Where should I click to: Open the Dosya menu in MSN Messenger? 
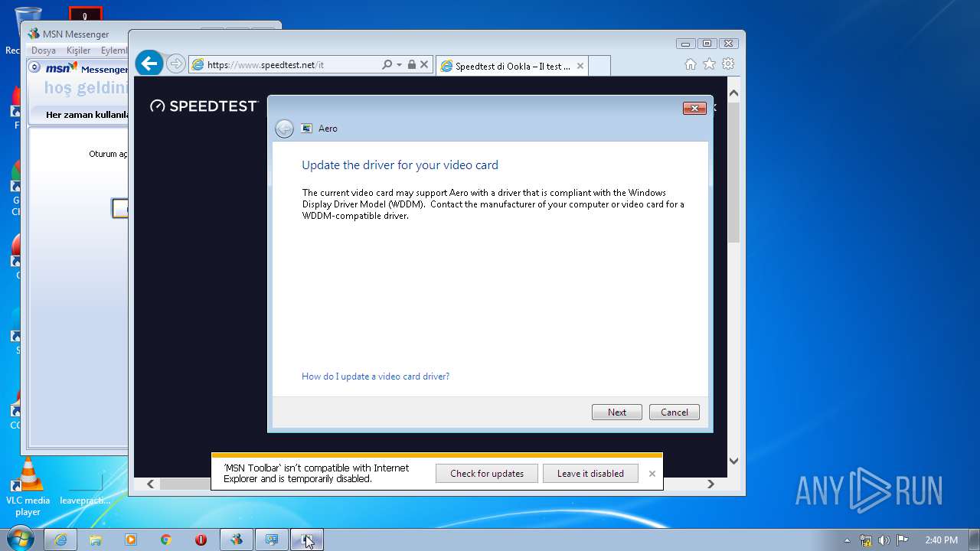(x=44, y=51)
